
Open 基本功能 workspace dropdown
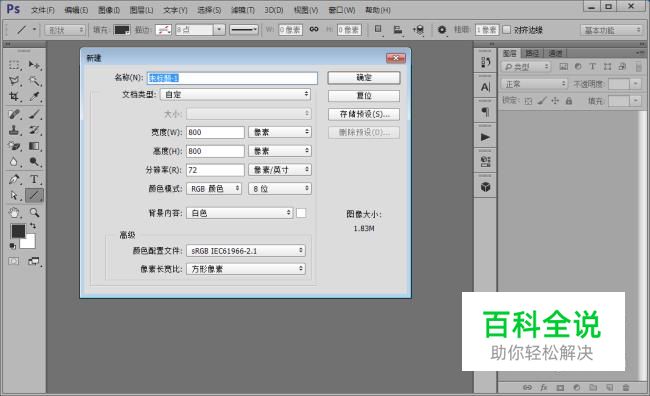(611, 30)
